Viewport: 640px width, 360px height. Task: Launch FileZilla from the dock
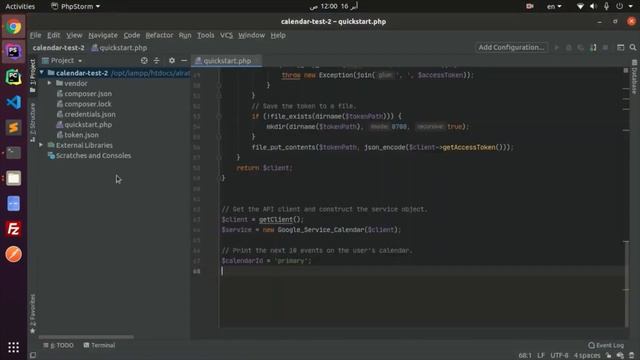[x=13, y=229]
